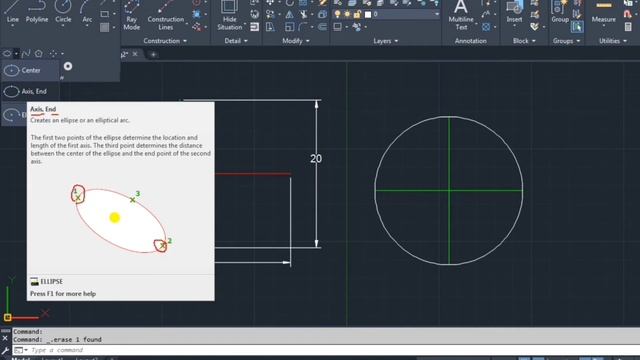Select the Line drawing tool
Viewport: 640px width, 360px height.
[12, 12]
